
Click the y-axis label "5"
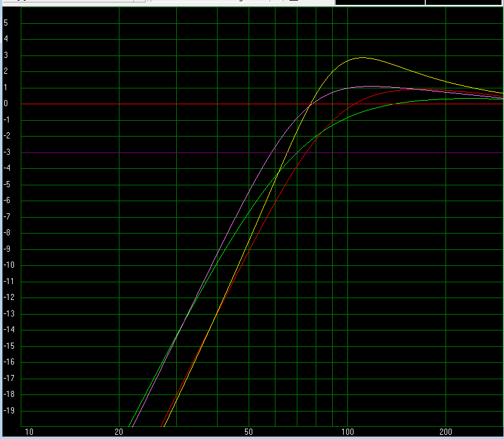point(5,23)
